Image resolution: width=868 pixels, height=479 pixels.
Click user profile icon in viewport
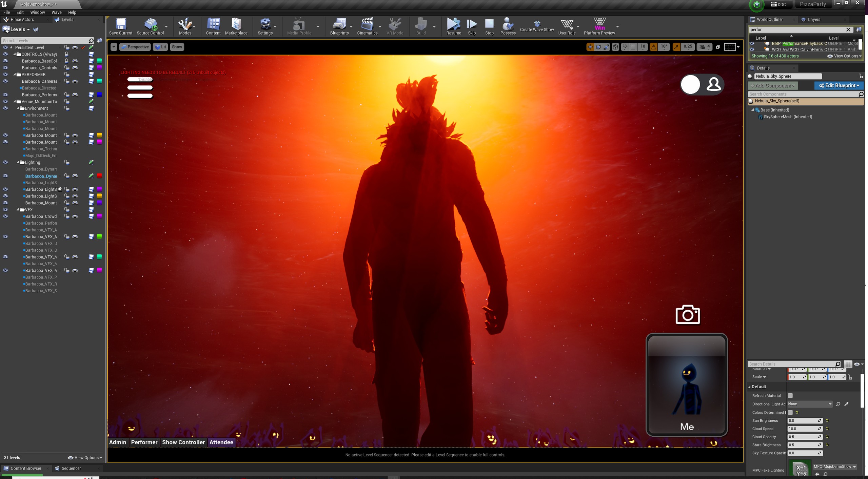tap(713, 84)
